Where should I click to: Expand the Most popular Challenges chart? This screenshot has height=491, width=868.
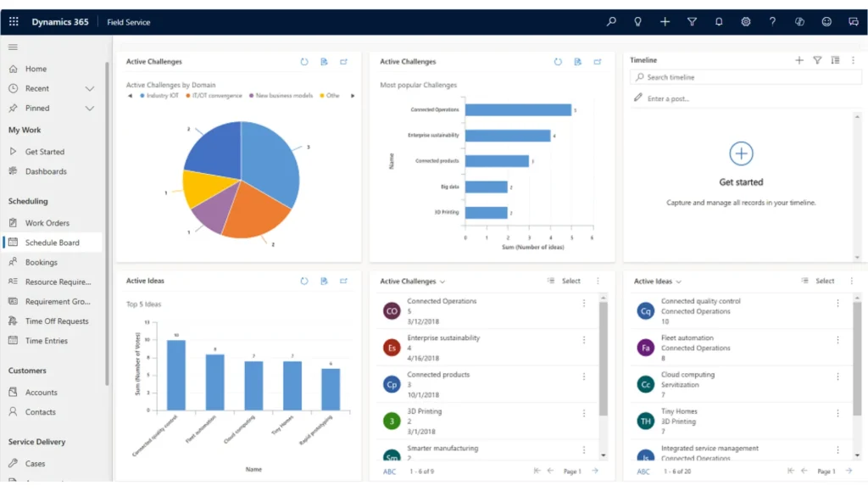pos(598,62)
